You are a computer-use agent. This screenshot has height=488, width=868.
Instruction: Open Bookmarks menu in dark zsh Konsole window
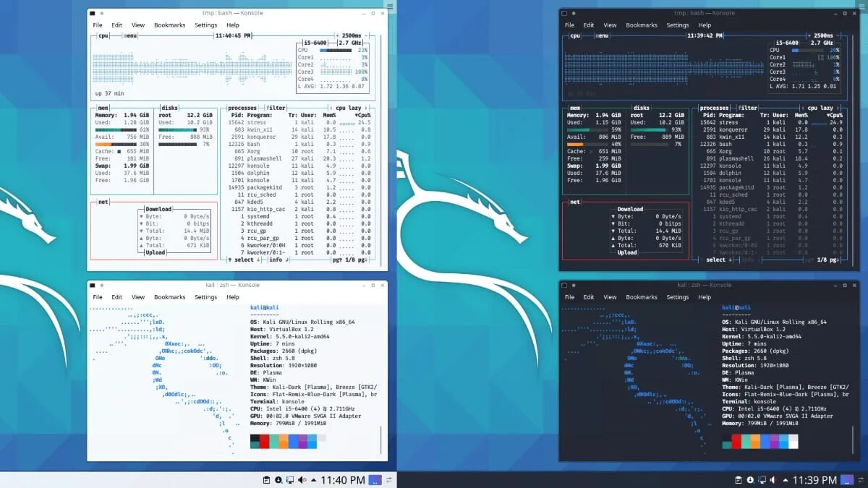coord(642,297)
